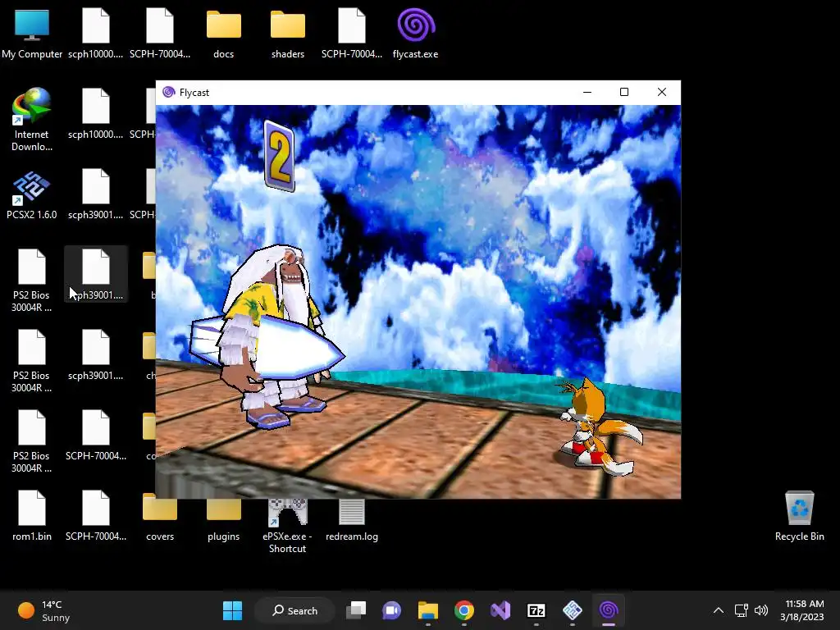This screenshot has height=630, width=840.
Task: Click the Flycast title bar text
Action: point(194,93)
